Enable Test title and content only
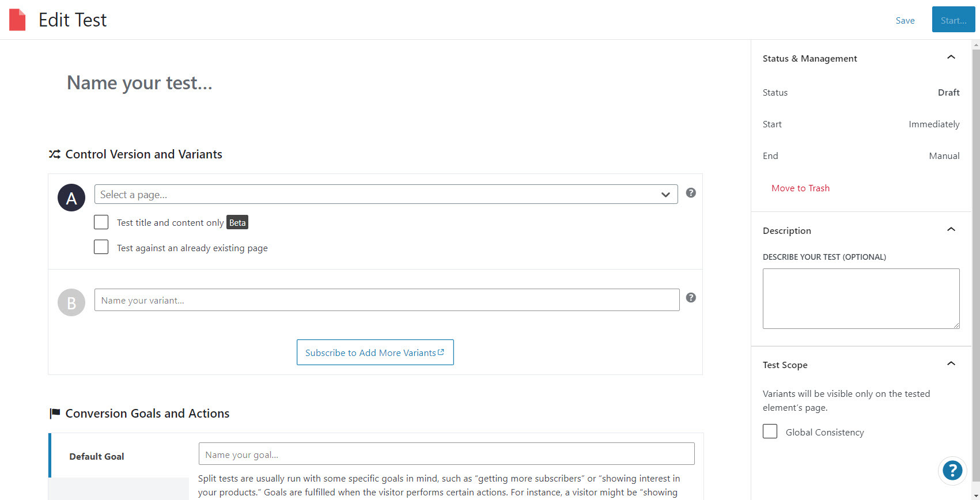This screenshot has width=980, height=500. [x=101, y=222]
